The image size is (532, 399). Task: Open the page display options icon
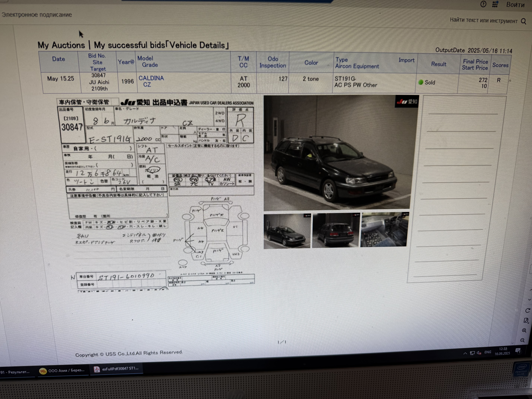tap(526, 320)
